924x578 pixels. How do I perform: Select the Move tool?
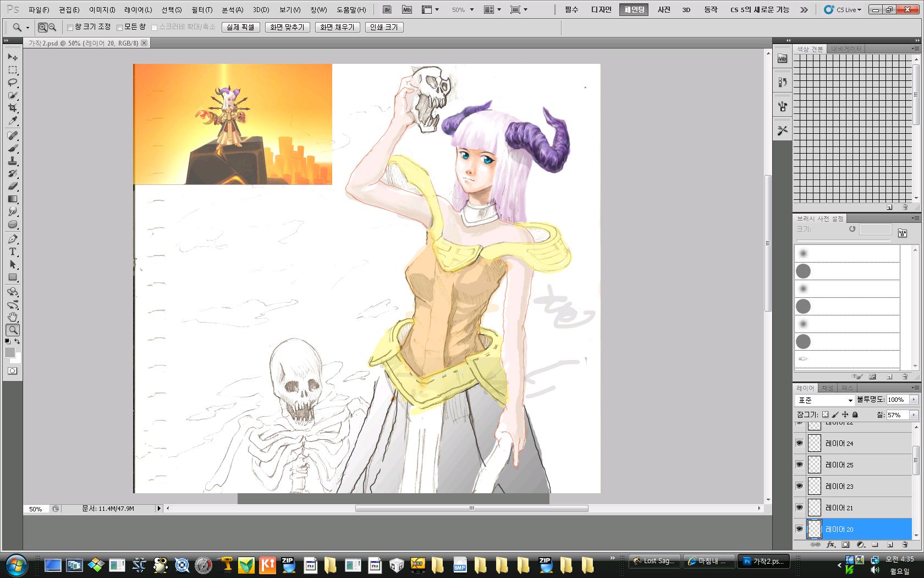click(13, 57)
